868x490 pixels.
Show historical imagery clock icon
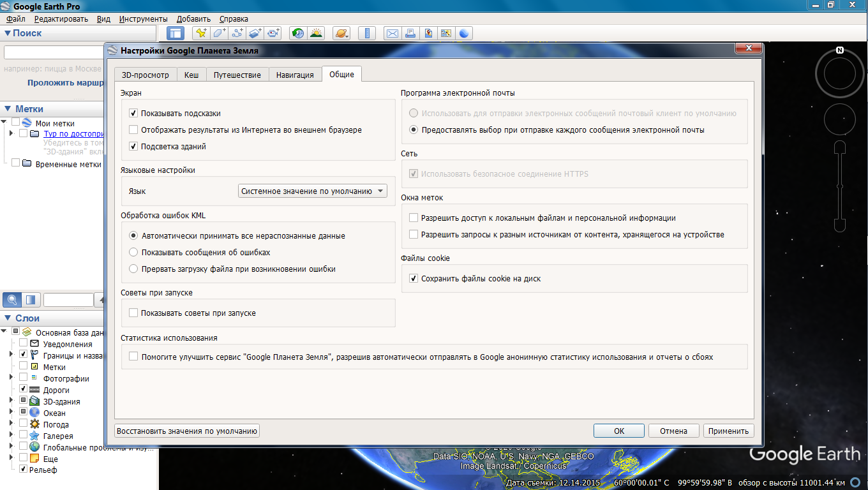tap(297, 33)
